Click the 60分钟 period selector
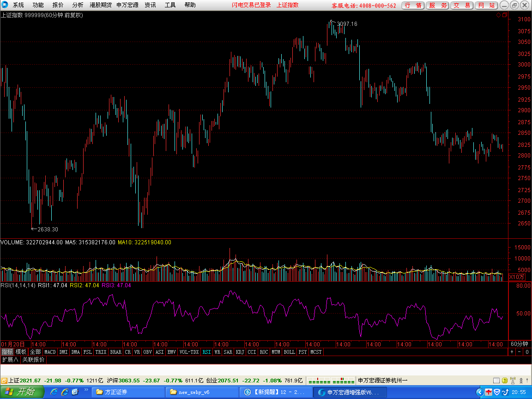This screenshot has width=532, height=399. (520, 344)
